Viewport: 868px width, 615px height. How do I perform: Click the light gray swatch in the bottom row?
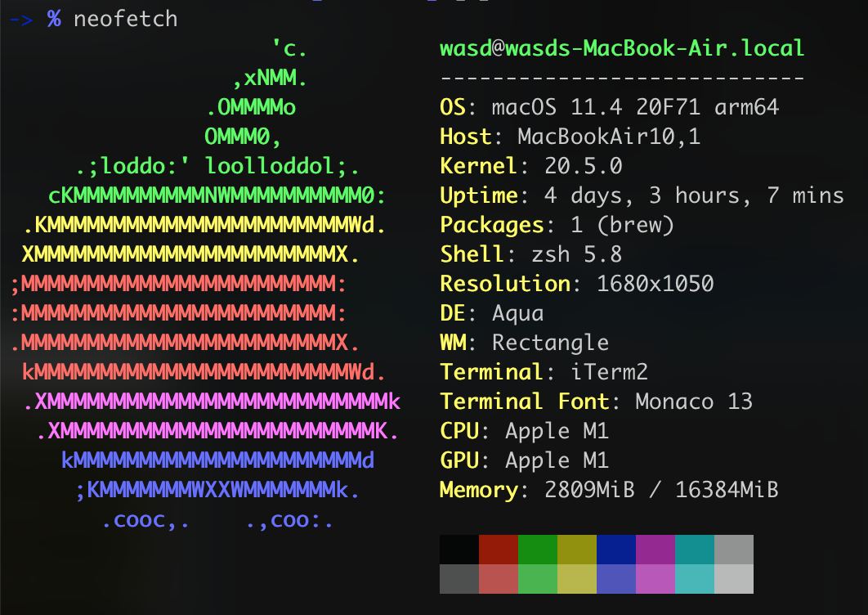[734, 579]
